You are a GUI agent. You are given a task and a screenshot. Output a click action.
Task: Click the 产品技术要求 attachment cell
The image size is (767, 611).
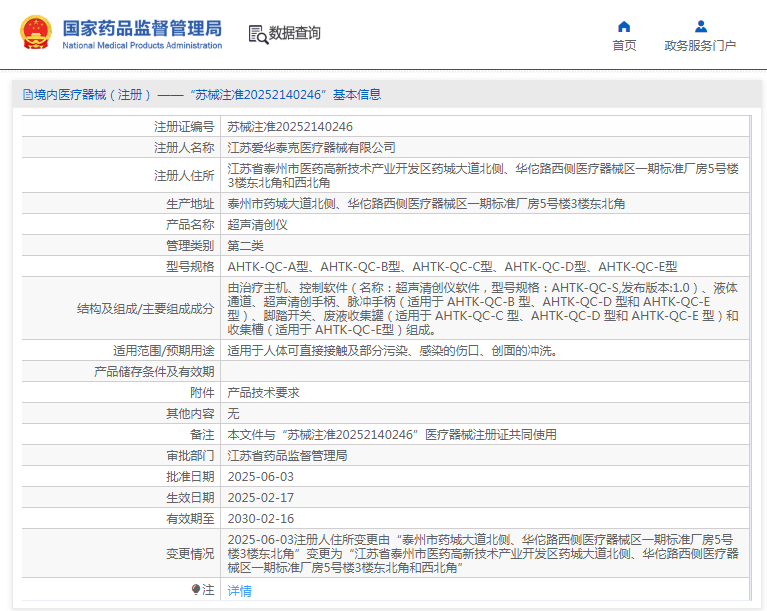(263, 393)
